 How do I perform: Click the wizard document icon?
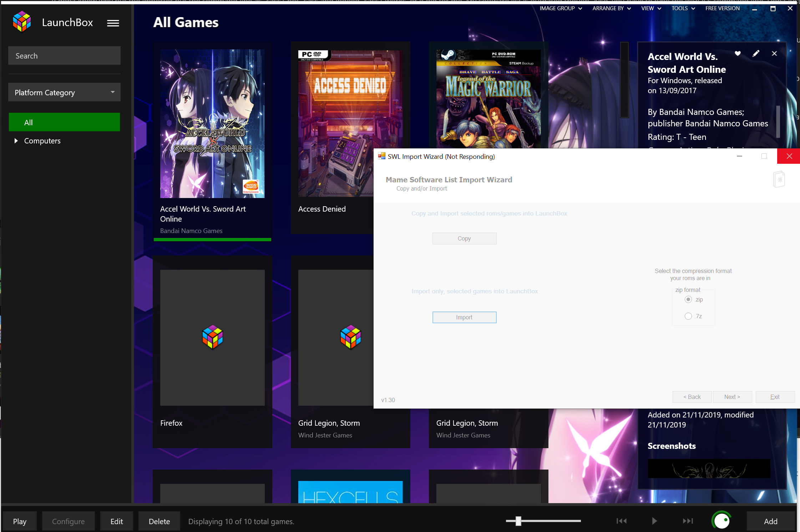tap(779, 179)
